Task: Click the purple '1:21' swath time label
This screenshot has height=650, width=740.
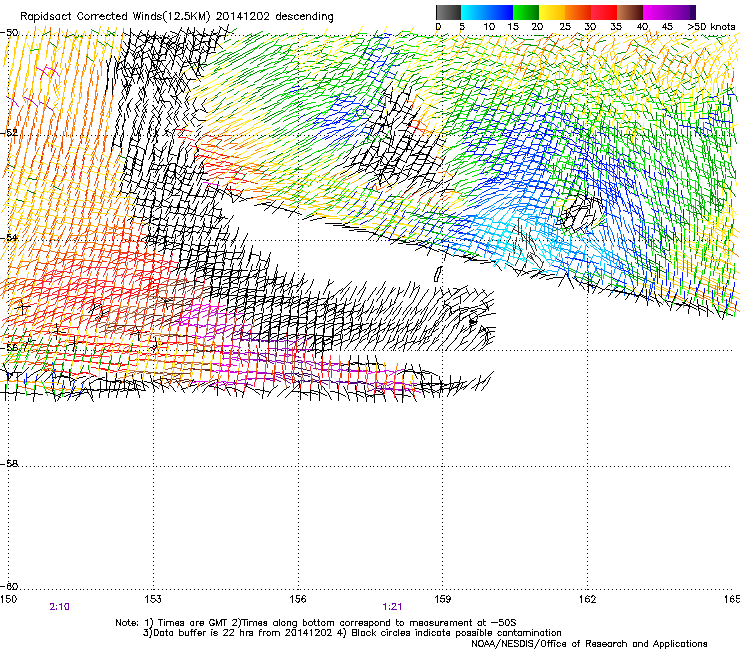Action: pyautogui.click(x=393, y=607)
